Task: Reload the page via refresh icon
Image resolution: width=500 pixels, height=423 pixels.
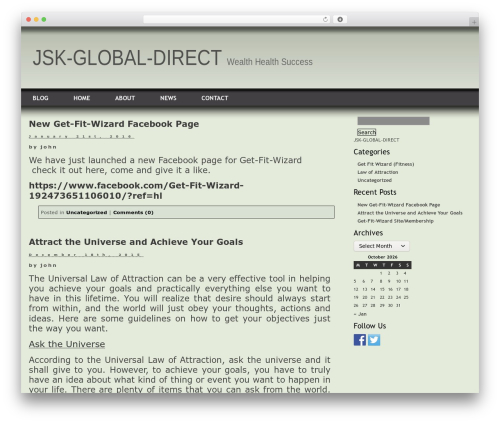Action: pyautogui.click(x=325, y=19)
